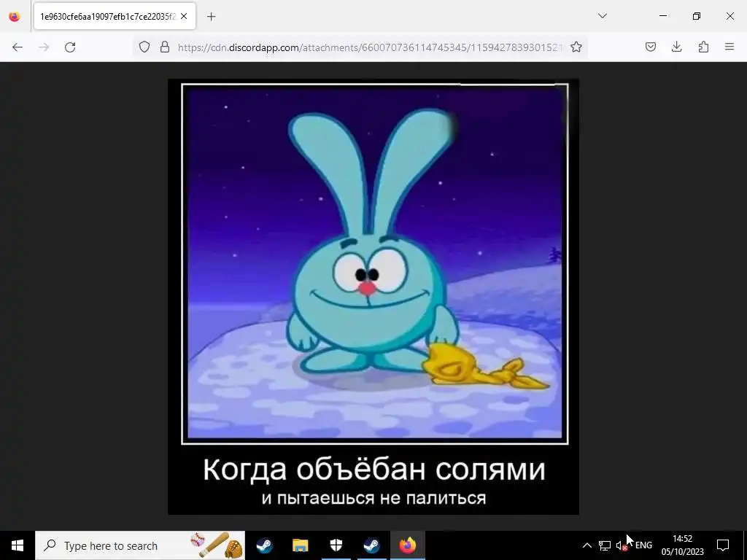Open first Steam taskbar icon
This screenshot has height=560, width=747.
click(264, 545)
